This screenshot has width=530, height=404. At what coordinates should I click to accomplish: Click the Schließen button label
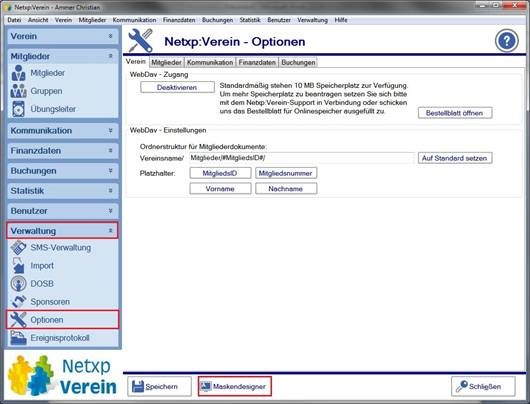485,386
